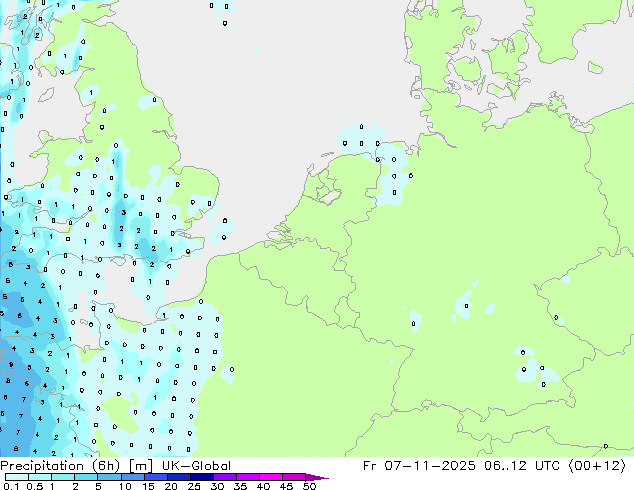Select the dark navy swatch between 25 and 30
The image size is (634, 490).
(x=202, y=477)
